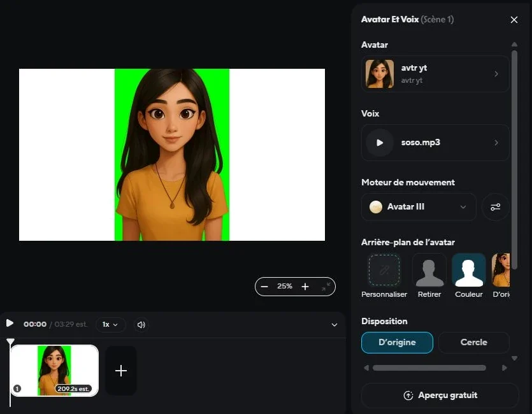
Task: Pick the D'origine avatar background thumbnail
Action: coord(501,270)
